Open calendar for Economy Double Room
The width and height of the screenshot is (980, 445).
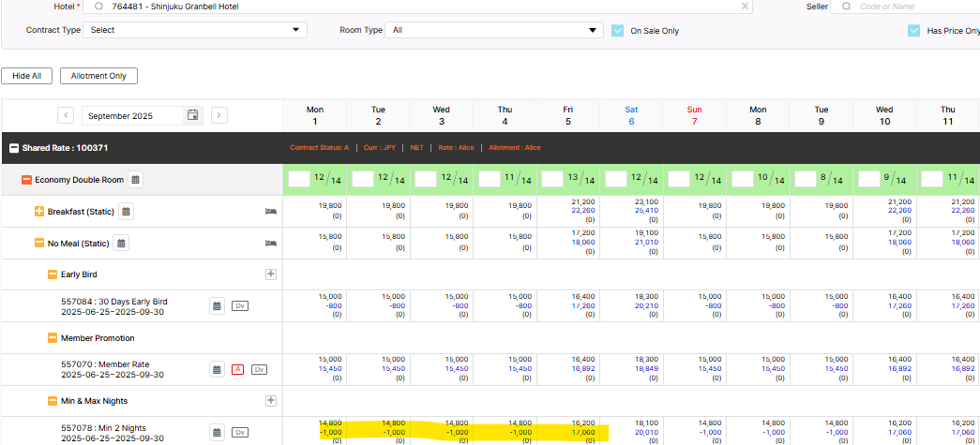point(135,180)
